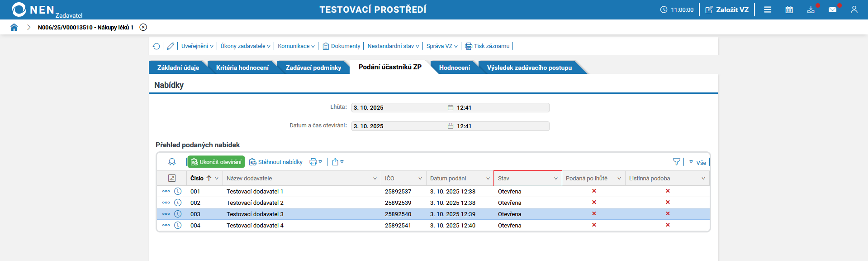Open the Uveřejnění dropdown menu

click(197, 46)
